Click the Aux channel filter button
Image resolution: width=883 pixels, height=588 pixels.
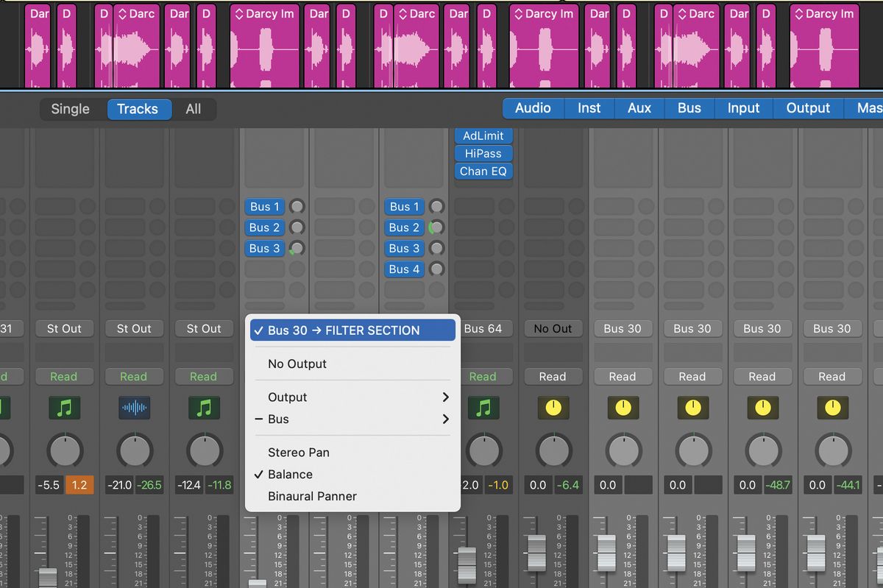point(639,107)
